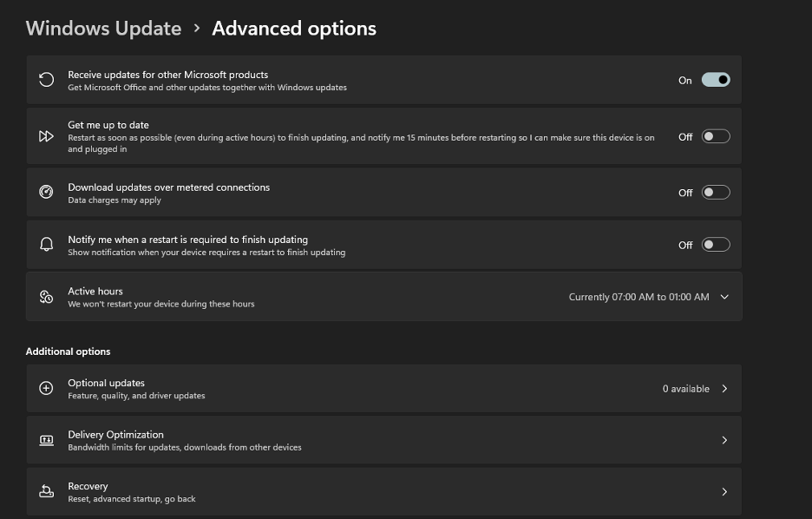Go back to Windows Update in the breadcrumb

pyautogui.click(x=103, y=29)
